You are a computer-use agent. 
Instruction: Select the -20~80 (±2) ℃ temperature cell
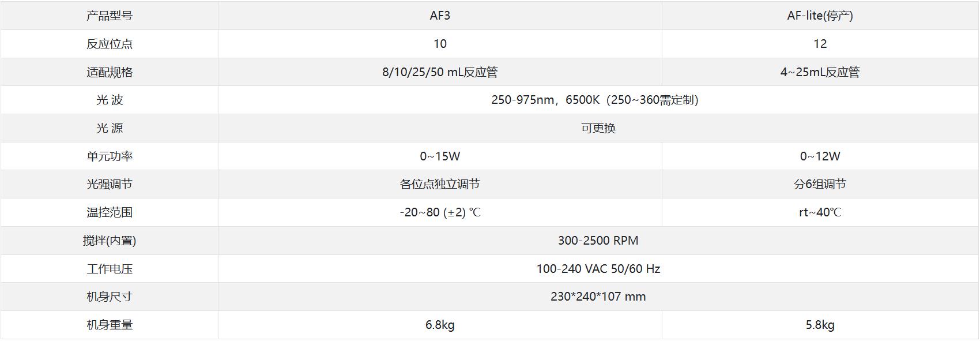coord(440,212)
